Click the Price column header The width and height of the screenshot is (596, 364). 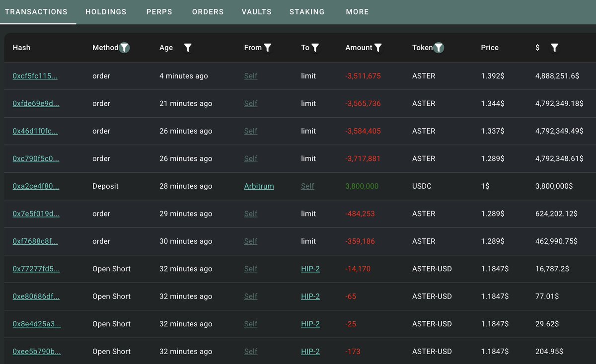tap(490, 48)
